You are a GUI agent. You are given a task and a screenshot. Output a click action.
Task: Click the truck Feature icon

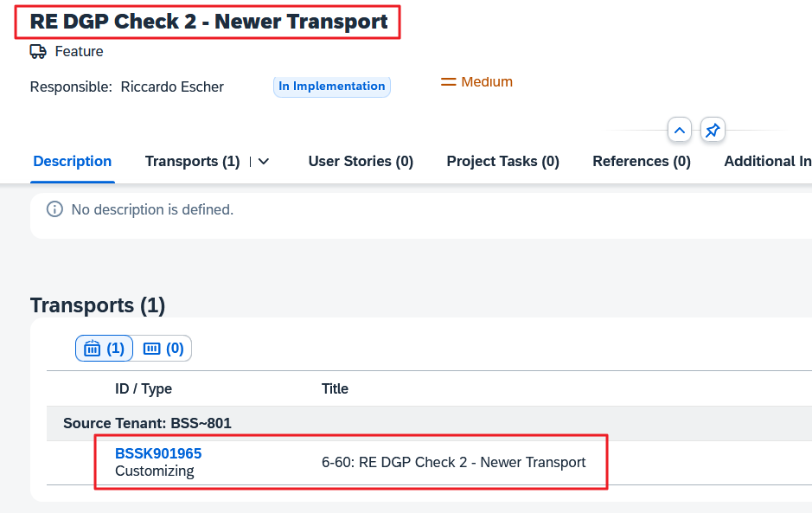coord(38,52)
